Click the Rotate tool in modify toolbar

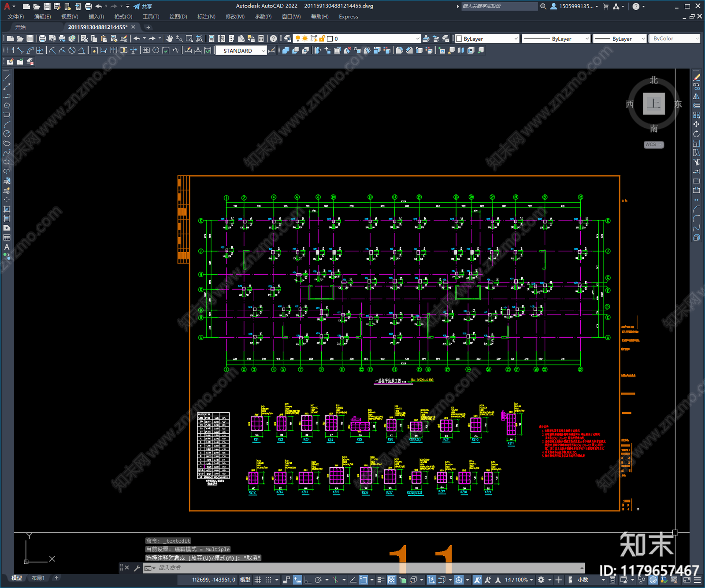[x=696, y=134]
